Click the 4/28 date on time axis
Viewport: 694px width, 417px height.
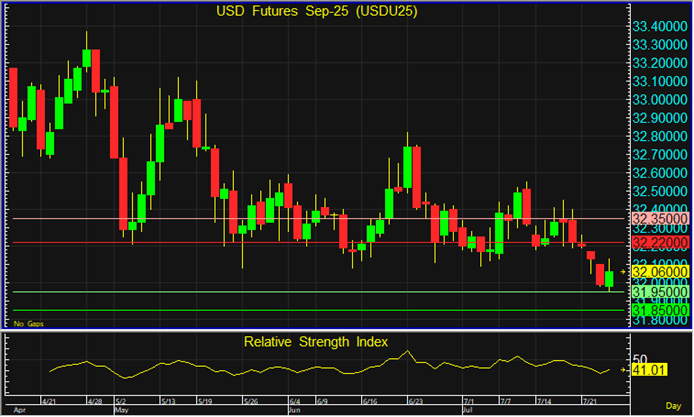tap(95, 400)
